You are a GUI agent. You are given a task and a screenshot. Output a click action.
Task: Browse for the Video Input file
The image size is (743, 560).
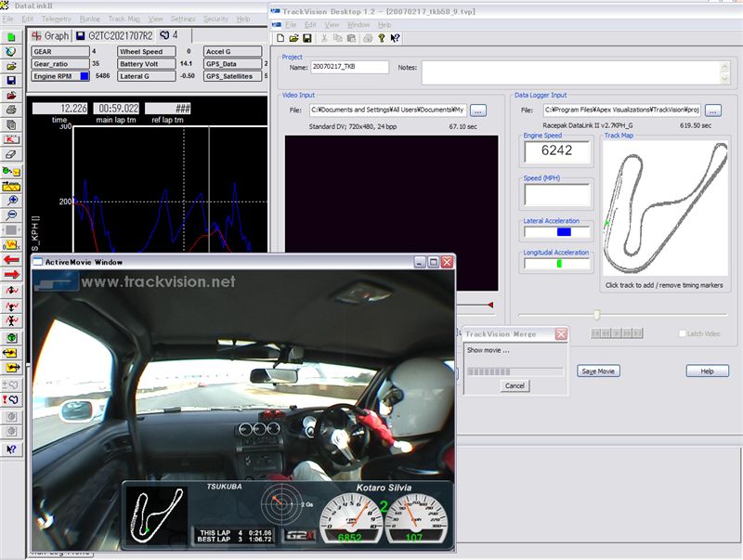tap(478, 111)
